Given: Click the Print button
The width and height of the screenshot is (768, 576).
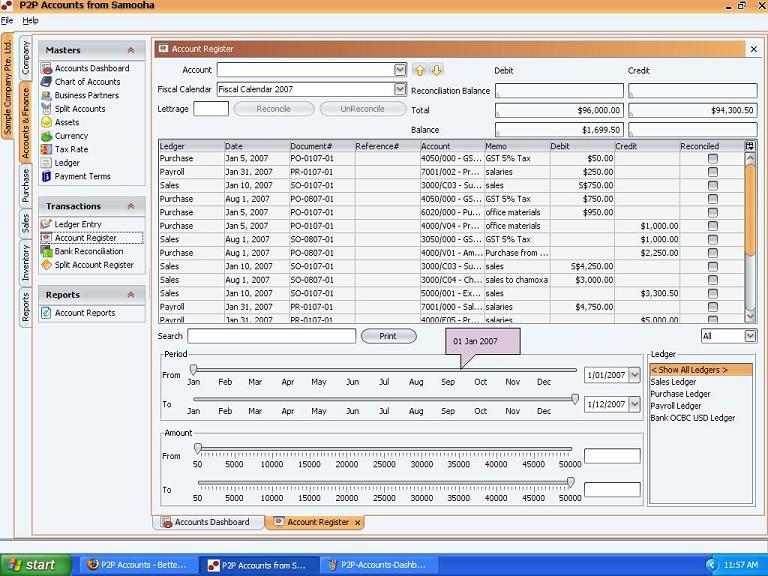Looking at the screenshot, I should point(388,336).
